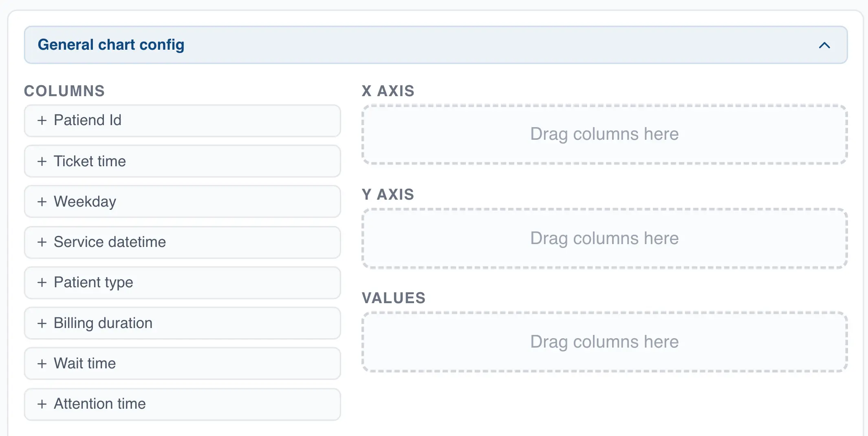Click the plus icon beside Billing duration
Viewport: 868px width, 436px height.
(x=42, y=323)
